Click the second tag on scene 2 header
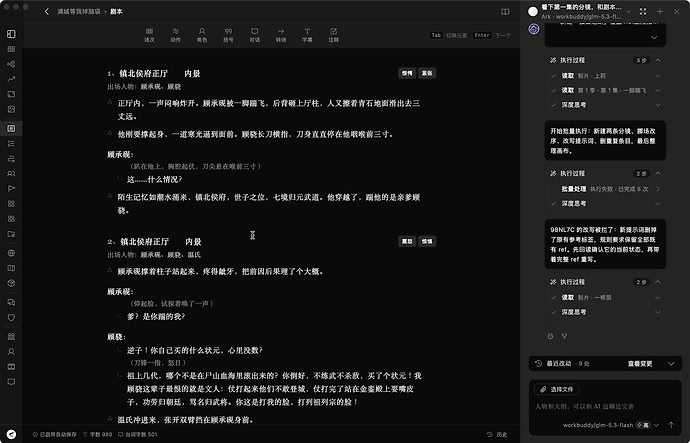Screen dimensions: 690x443 (x=427, y=241)
